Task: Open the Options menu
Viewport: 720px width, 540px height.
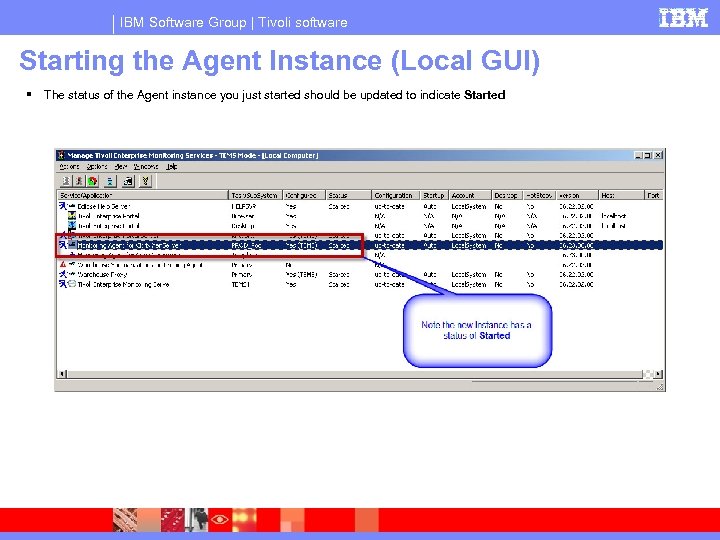Action: click(x=96, y=167)
